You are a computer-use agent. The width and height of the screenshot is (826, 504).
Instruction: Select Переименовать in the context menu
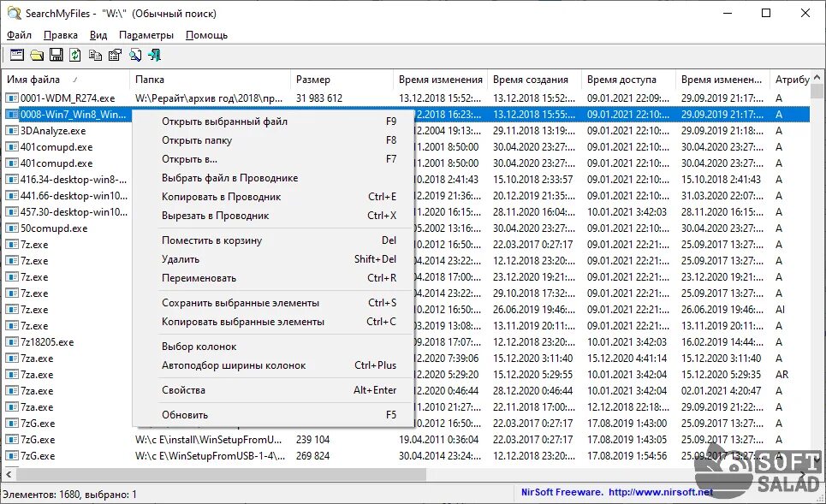[x=272, y=278]
